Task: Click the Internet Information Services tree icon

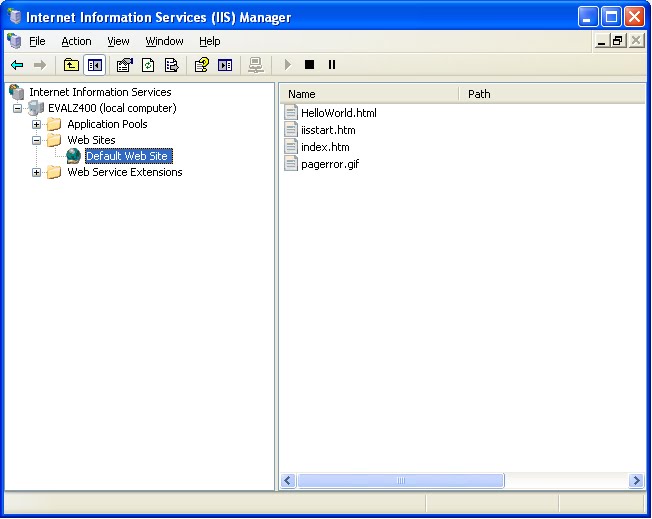Action: 16,92
